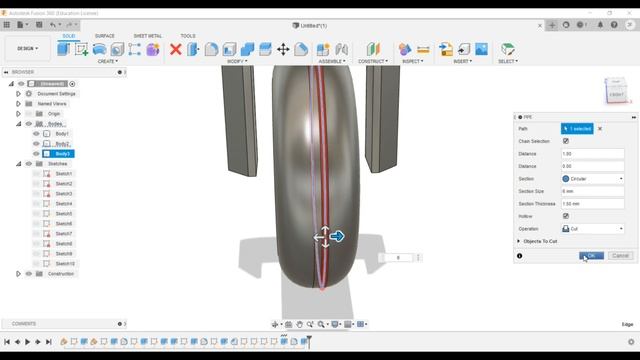The height and width of the screenshot is (360, 640).
Task: Open the CREATE menu
Action: click(108, 61)
